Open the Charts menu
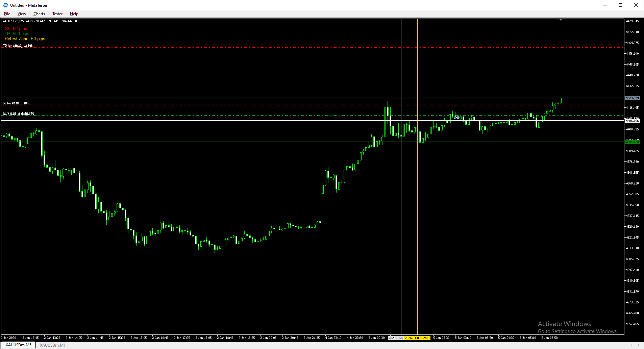The height and width of the screenshot is (349, 644). pos(39,14)
